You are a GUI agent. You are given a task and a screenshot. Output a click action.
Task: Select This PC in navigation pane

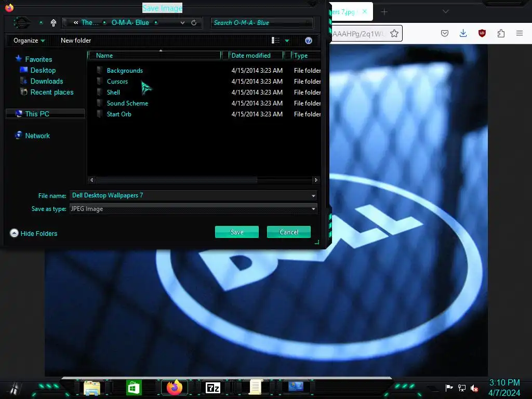45,114
